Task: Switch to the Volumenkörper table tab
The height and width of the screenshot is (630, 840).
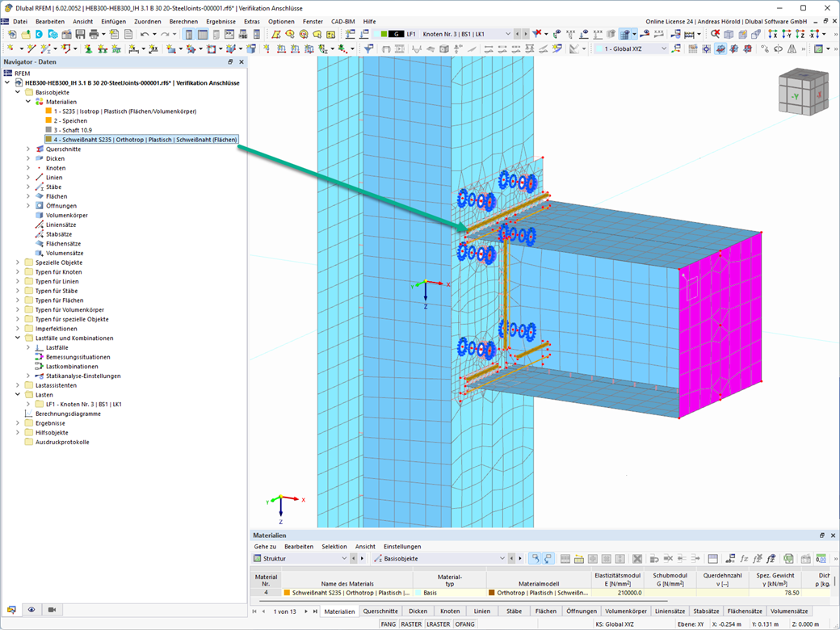Action: click(626, 611)
